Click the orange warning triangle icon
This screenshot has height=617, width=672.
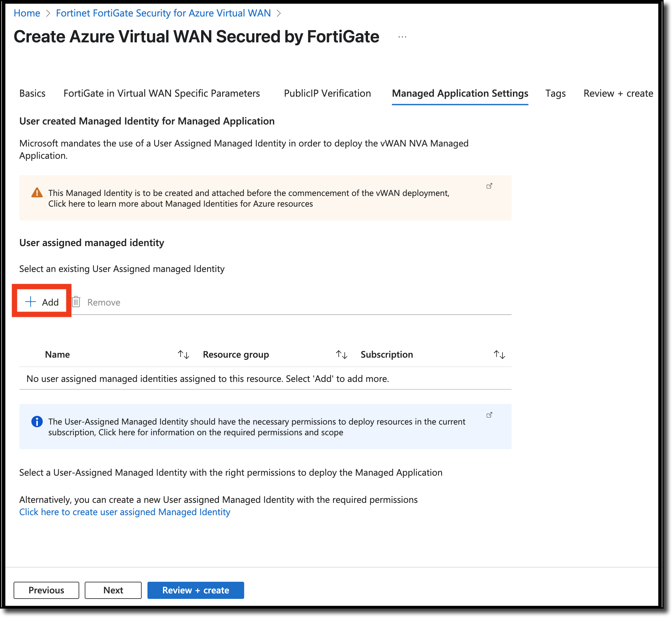pos(37,193)
